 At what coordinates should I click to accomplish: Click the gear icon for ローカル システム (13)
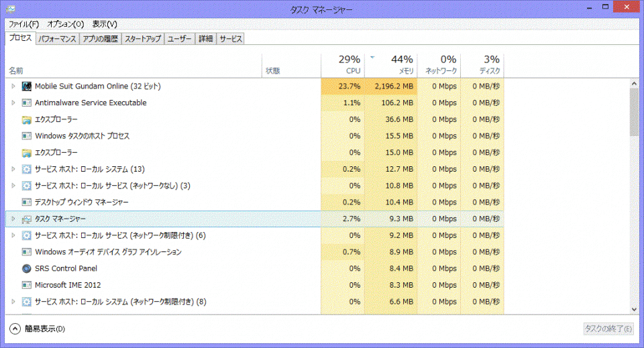coord(27,169)
